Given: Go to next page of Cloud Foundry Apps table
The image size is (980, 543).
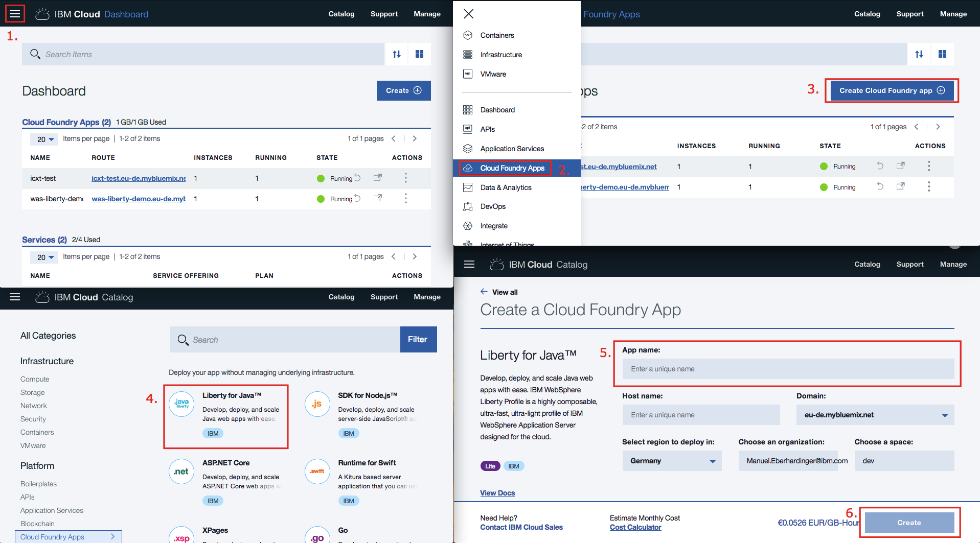Looking at the screenshot, I should (415, 138).
